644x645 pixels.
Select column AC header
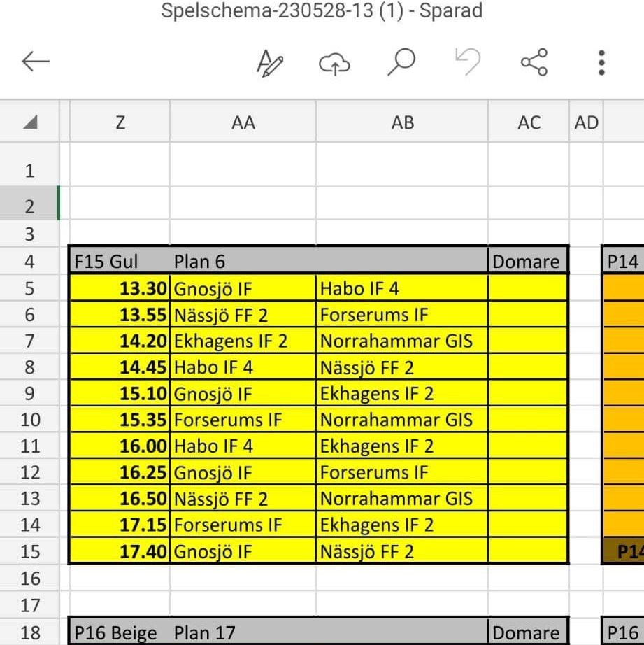[529, 122]
